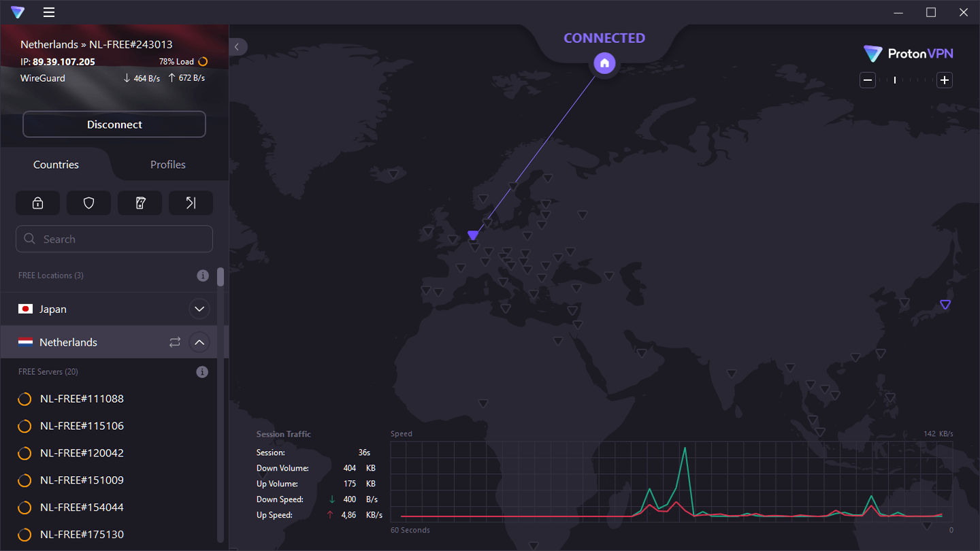Expand the Japan server list

(199, 309)
